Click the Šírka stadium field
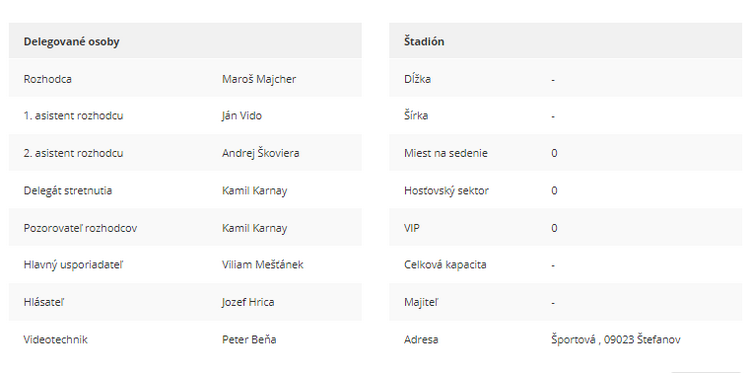750x373 pixels. (x=565, y=116)
